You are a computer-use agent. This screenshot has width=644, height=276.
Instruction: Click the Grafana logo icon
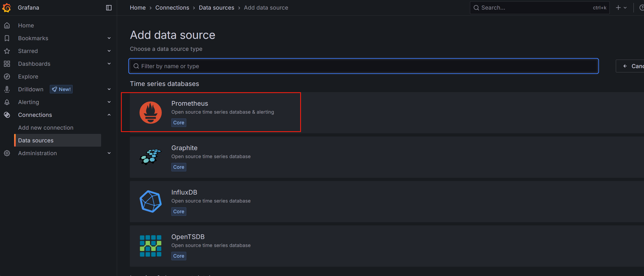pyautogui.click(x=7, y=8)
